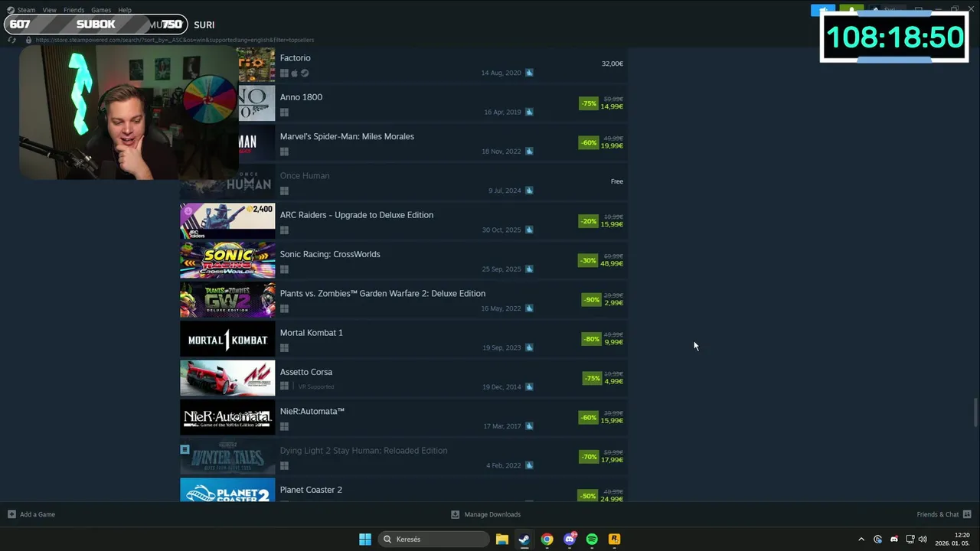The image size is (980, 551).
Task: Click the VR Supported label under Assetto Corsa
Action: pos(315,387)
